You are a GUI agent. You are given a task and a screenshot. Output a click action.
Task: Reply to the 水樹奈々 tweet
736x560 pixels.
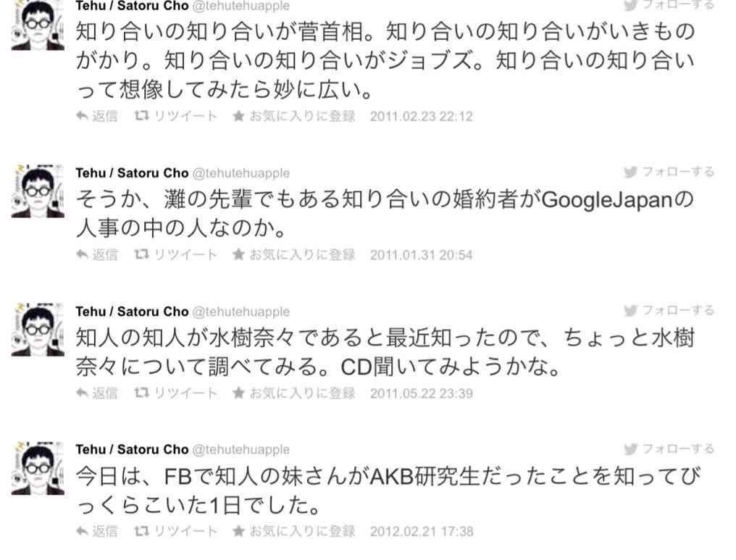point(96,393)
